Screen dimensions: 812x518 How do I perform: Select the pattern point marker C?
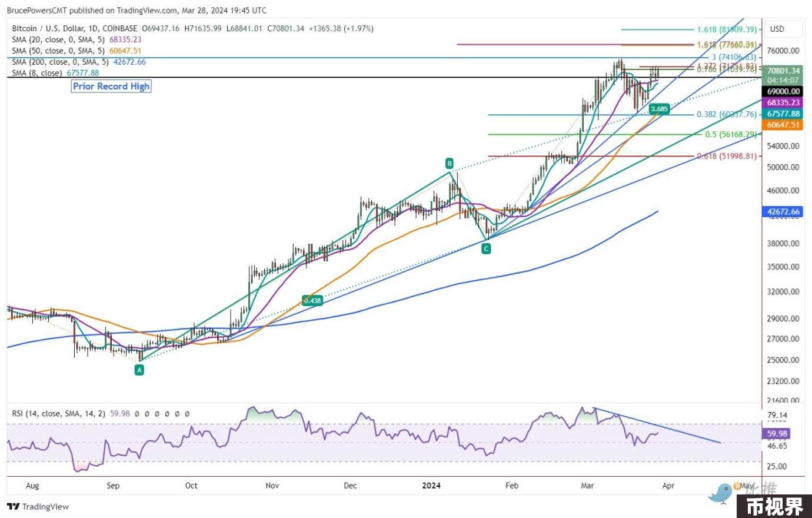click(x=486, y=249)
